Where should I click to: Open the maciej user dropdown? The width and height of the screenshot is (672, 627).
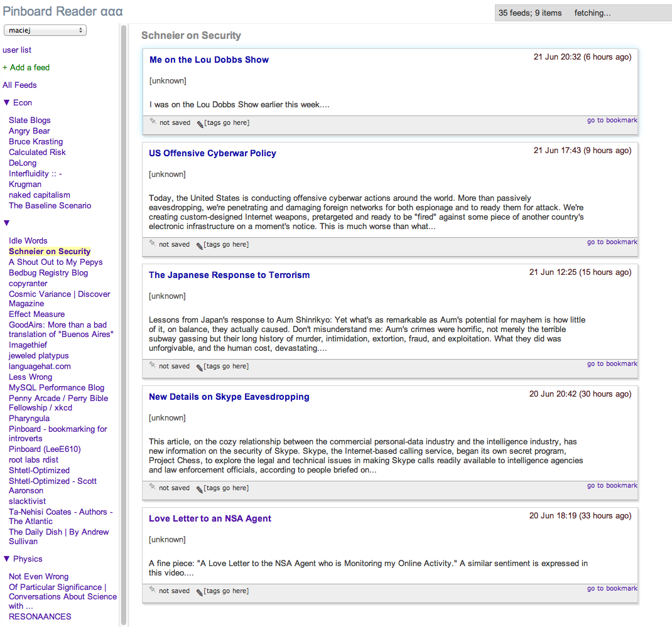coord(45,30)
